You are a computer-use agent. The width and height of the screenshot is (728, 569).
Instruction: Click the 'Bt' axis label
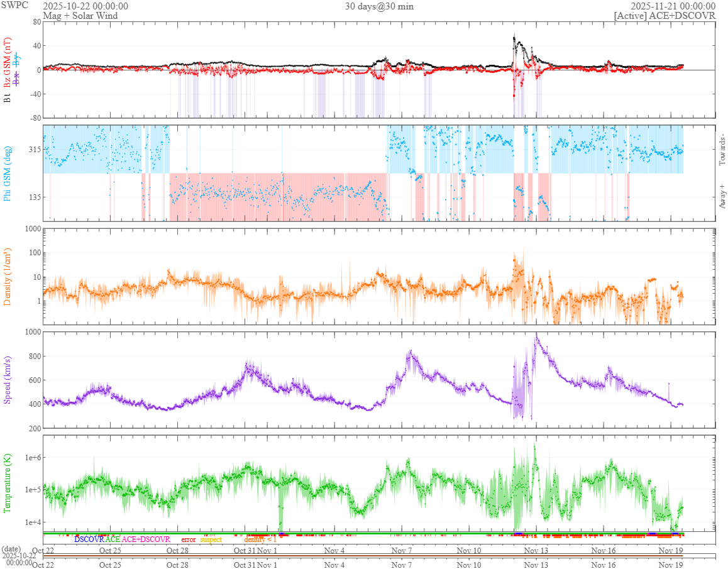pos(7,97)
